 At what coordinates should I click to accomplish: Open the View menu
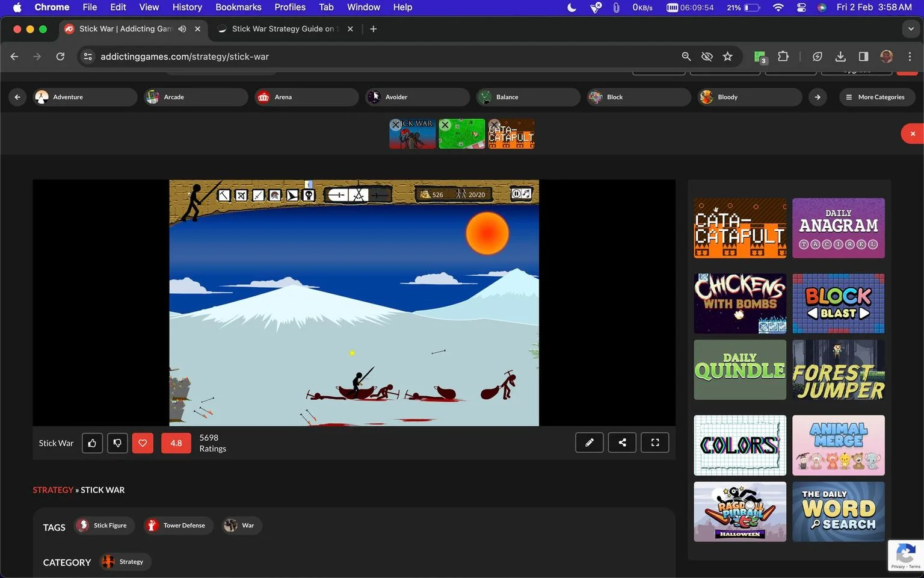[149, 7]
